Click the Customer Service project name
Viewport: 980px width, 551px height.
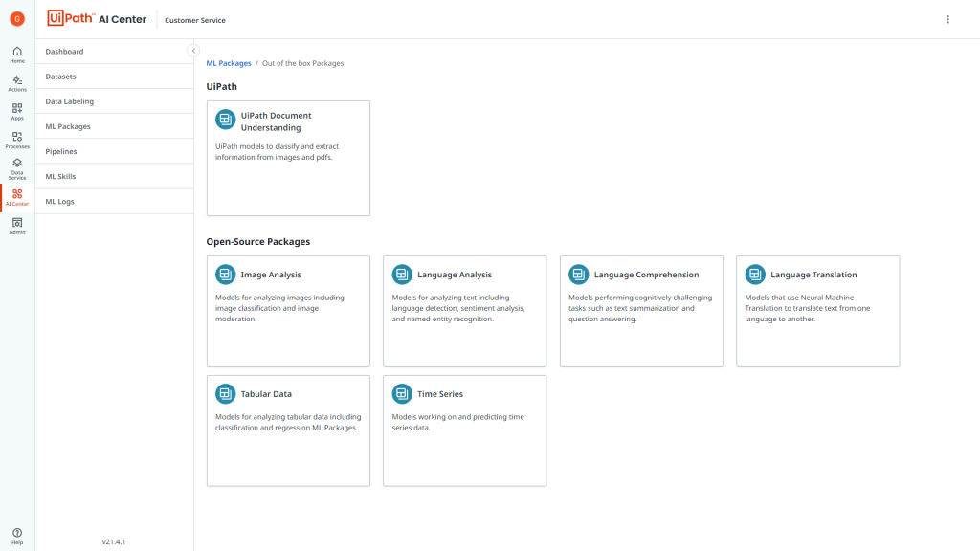click(x=195, y=20)
